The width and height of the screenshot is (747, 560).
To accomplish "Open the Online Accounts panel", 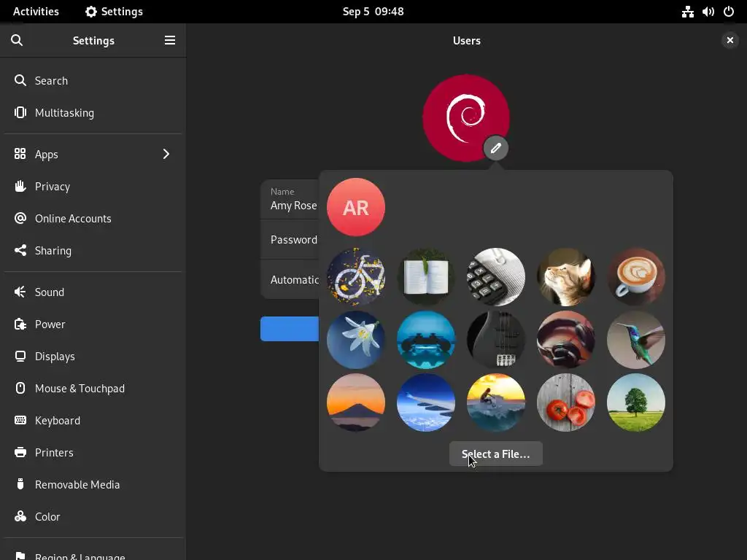I will [x=93, y=219].
